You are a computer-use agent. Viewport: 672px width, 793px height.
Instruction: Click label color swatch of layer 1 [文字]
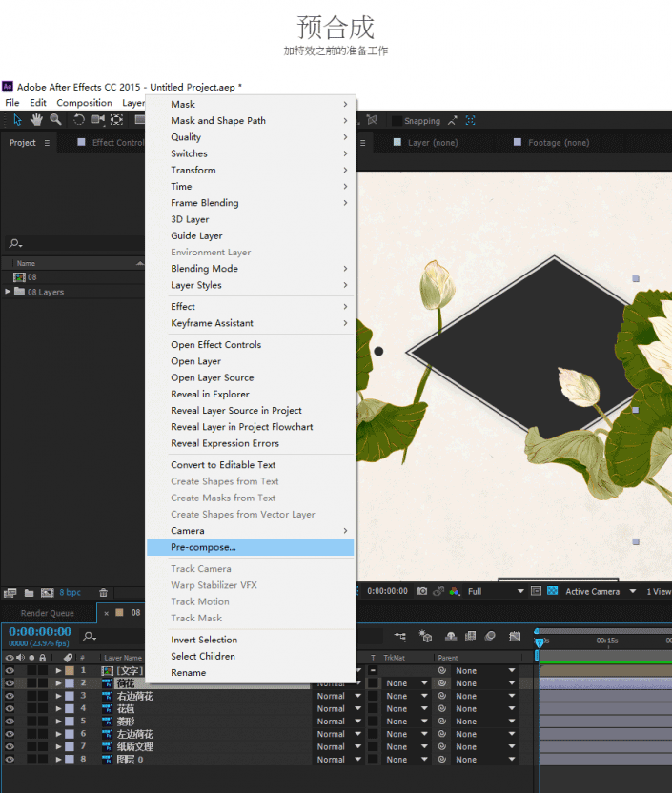pos(70,671)
